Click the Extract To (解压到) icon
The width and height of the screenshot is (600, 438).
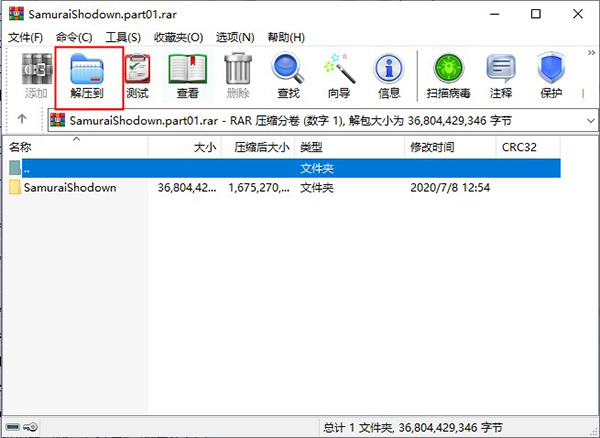87,69
